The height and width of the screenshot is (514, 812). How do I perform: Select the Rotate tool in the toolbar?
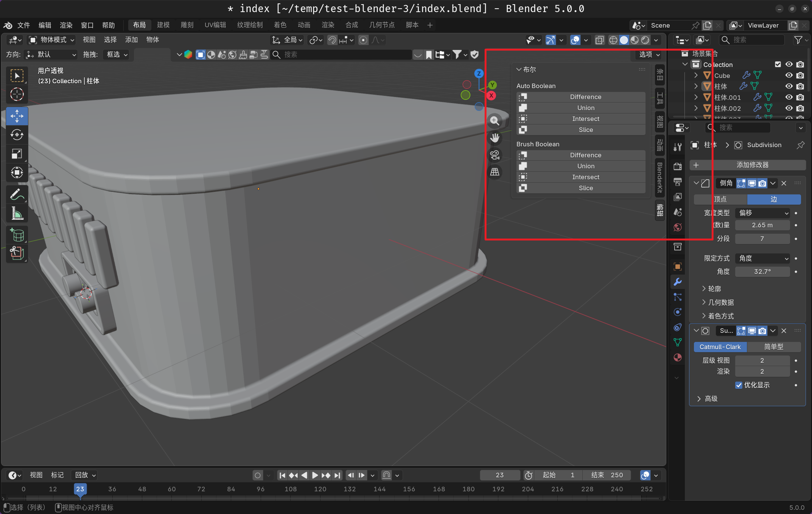coord(17,135)
